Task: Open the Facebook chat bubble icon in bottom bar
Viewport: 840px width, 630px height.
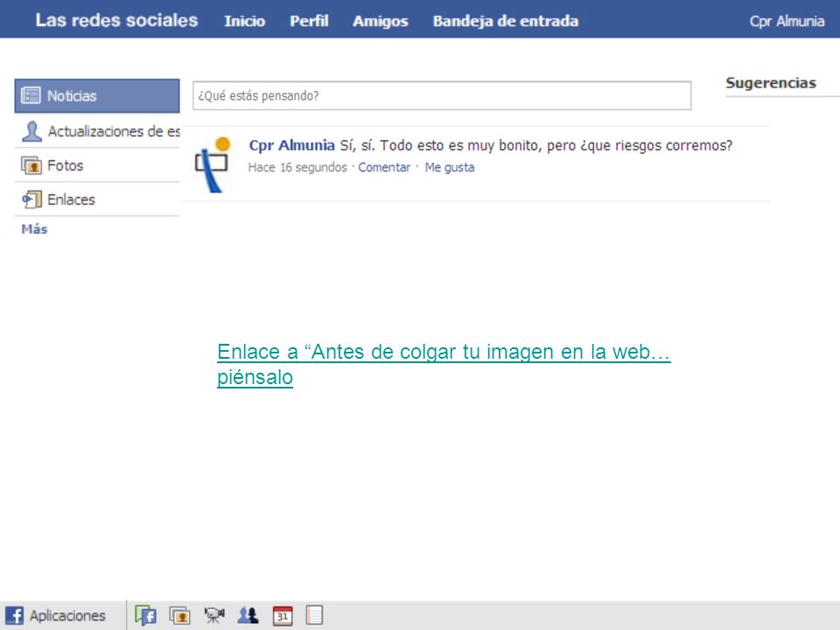Action: point(146,615)
